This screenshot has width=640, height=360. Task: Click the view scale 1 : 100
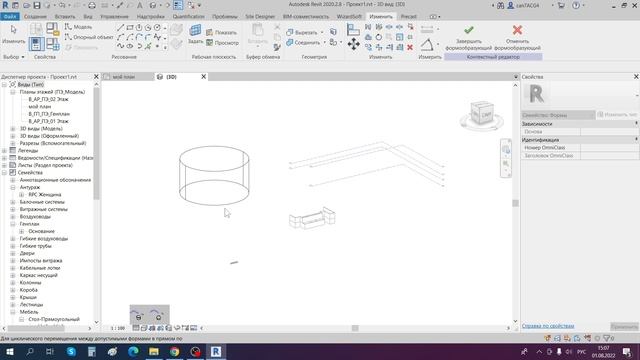coord(118,328)
